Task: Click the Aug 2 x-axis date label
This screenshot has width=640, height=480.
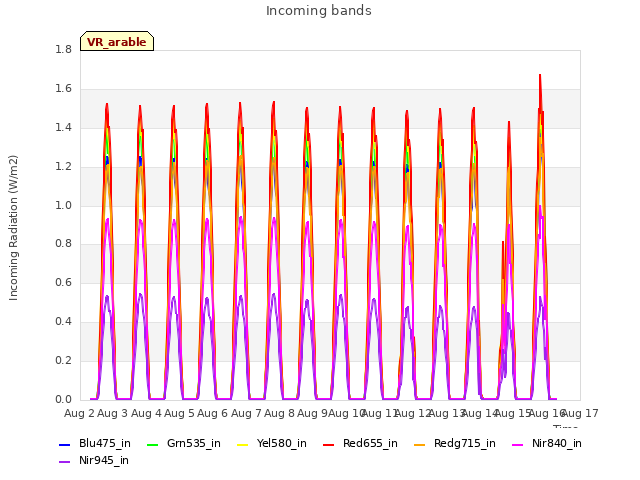Action: (79, 413)
